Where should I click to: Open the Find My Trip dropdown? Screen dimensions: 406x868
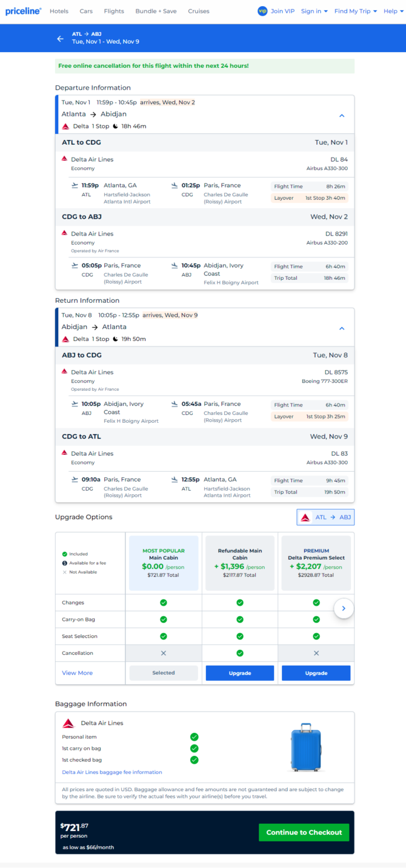coord(356,11)
